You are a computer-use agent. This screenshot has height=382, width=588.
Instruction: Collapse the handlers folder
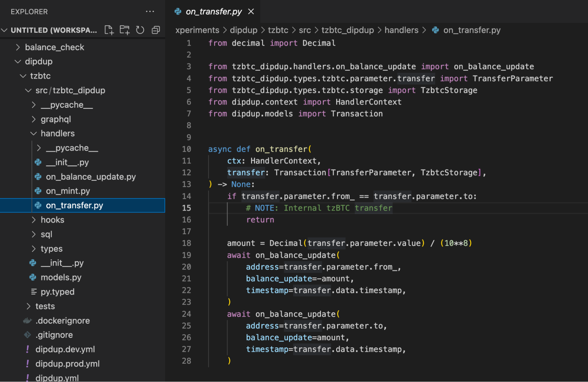pyautogui.click(x=58, y=133)
